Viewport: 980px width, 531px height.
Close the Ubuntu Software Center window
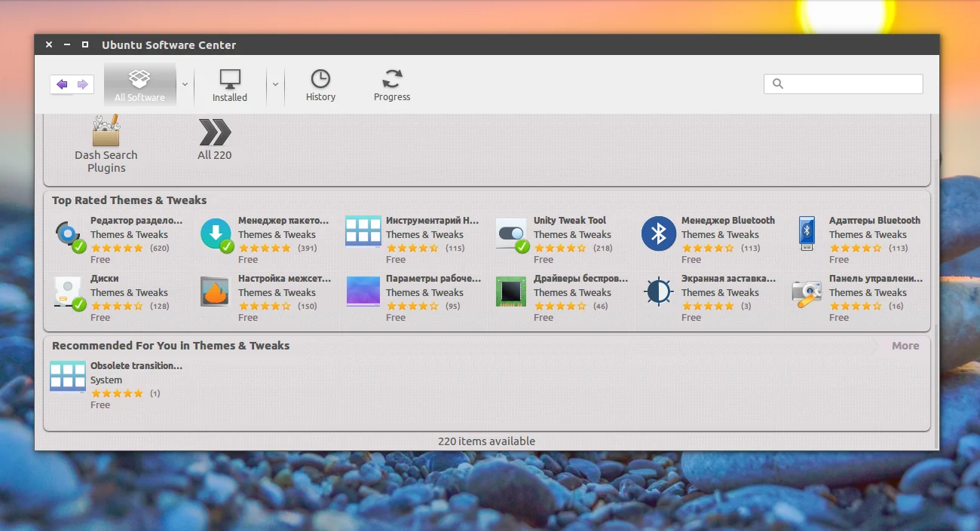[49, 45]
